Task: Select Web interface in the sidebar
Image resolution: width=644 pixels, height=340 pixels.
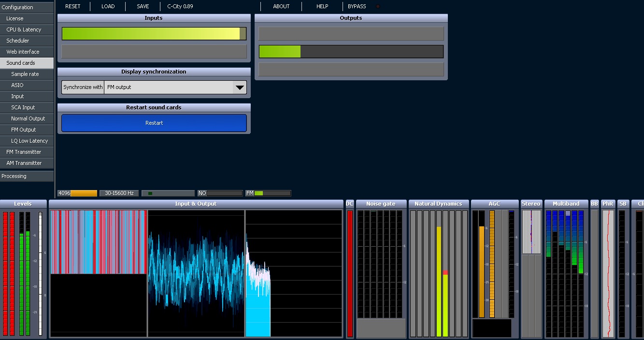Action: (x=27, y=52)
